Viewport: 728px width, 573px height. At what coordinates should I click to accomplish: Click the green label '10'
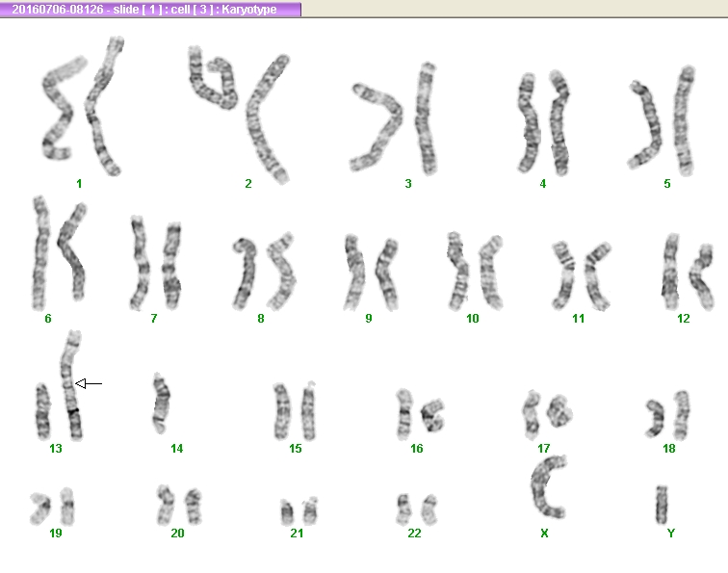pos(472,319)
